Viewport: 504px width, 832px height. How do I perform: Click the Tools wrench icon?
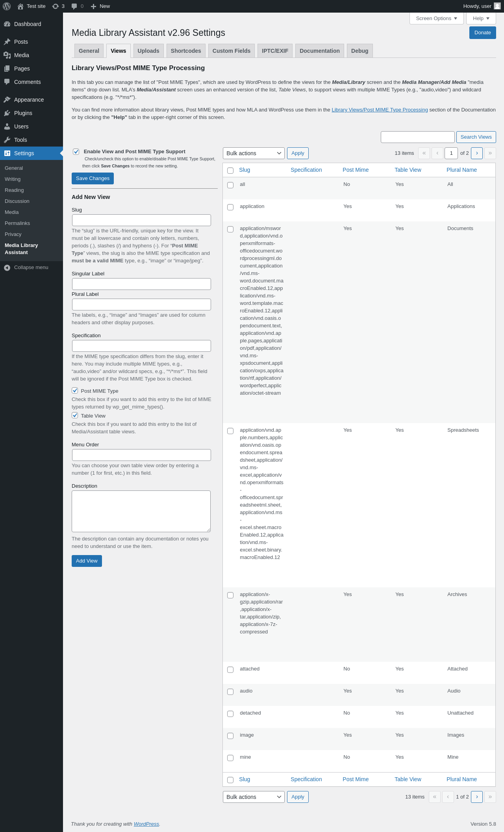[7, 140]
